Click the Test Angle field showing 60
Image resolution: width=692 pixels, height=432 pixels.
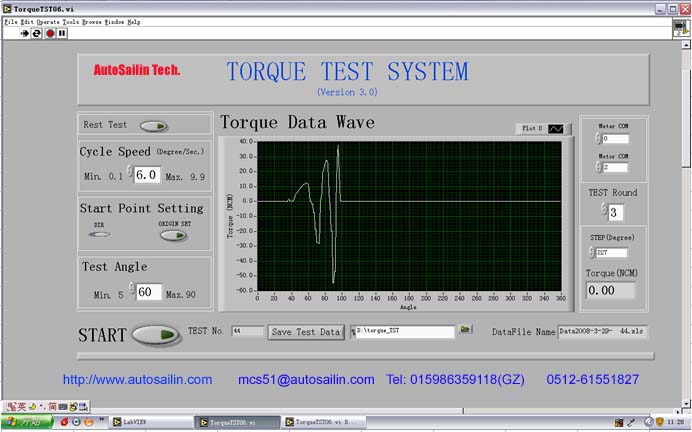(149, 292)
